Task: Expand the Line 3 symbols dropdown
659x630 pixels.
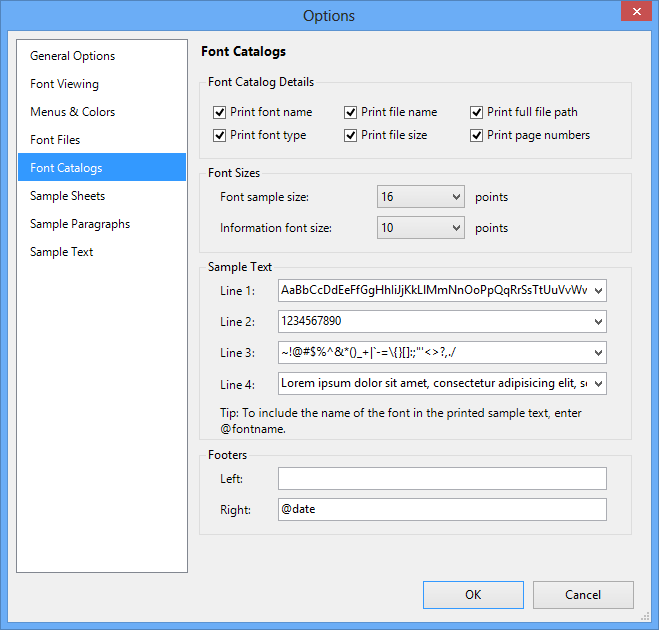Action: [598, 353]
